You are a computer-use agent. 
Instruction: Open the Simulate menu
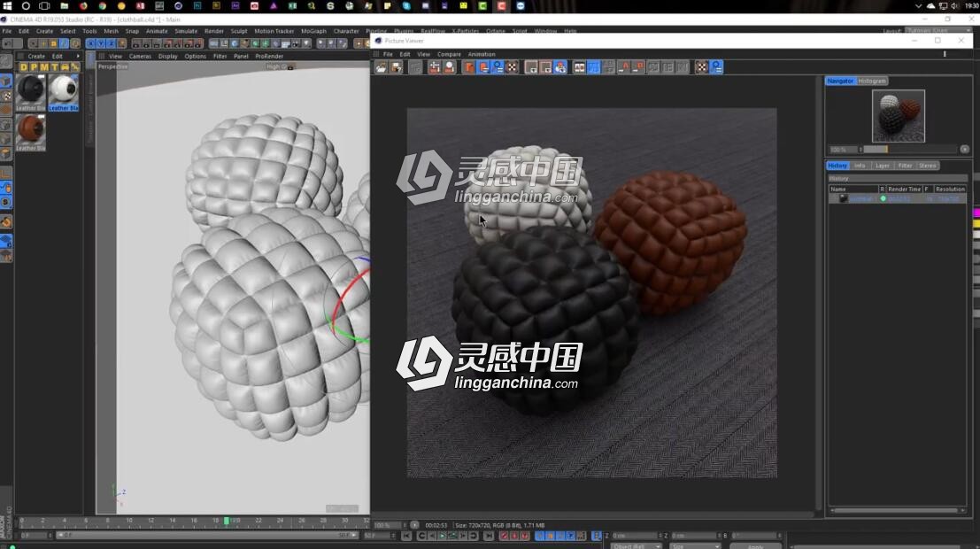(186, 31)
